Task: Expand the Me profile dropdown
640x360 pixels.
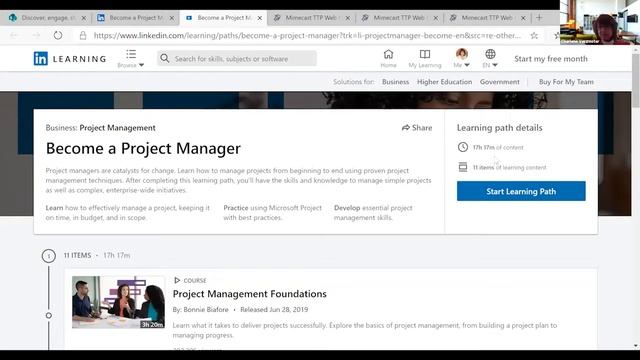Action: (x=461, y=58)
